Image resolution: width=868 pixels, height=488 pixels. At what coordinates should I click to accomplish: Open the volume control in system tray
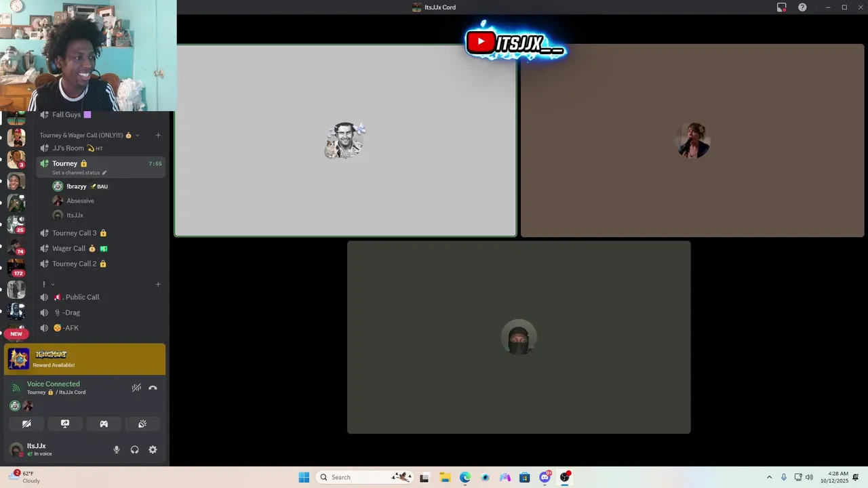click(x=809, y=477)
